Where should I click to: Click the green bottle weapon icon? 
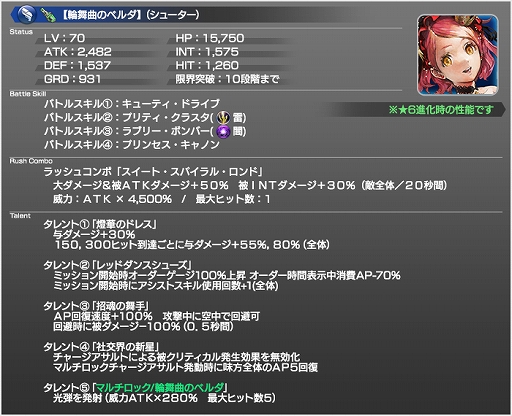click(x=48, y=15)
